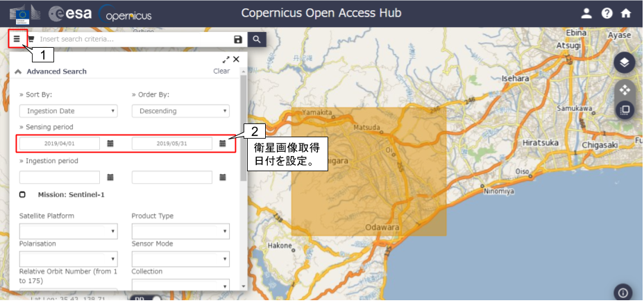The width and height of the screenshot is (644, 303).
Task: Click the Advanced Search heading
Action: (57, 71)
